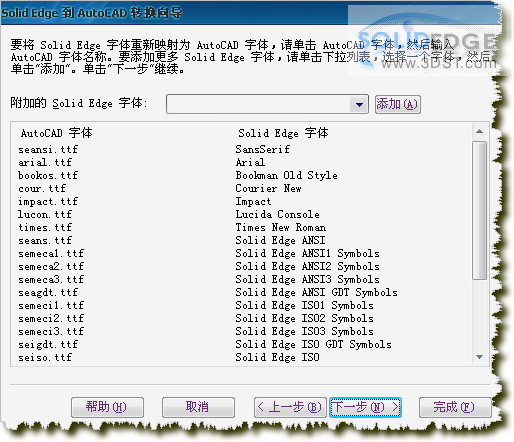Select the AutoCAD font seansi.ttf
This screenshot has height=442, width=514.
pos(48,149)
